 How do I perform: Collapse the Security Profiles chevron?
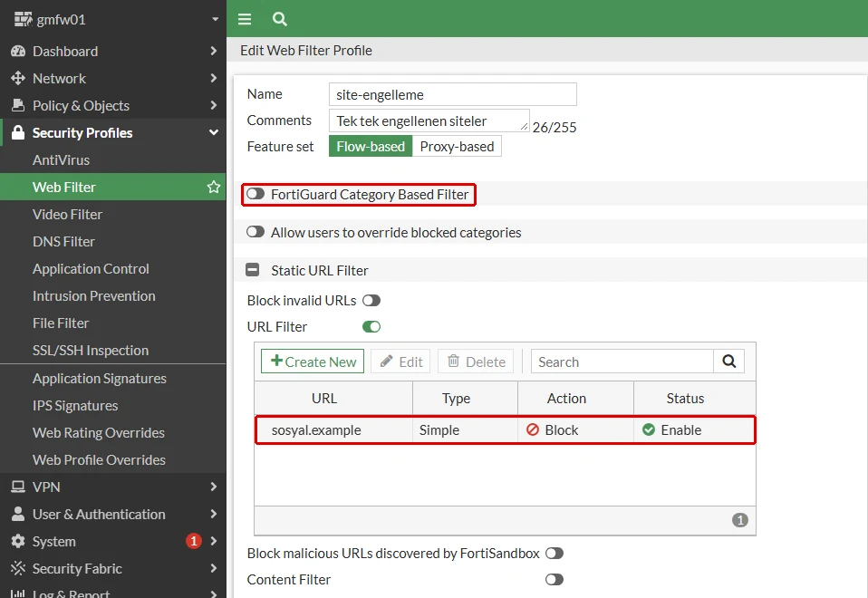click(214, 132)
